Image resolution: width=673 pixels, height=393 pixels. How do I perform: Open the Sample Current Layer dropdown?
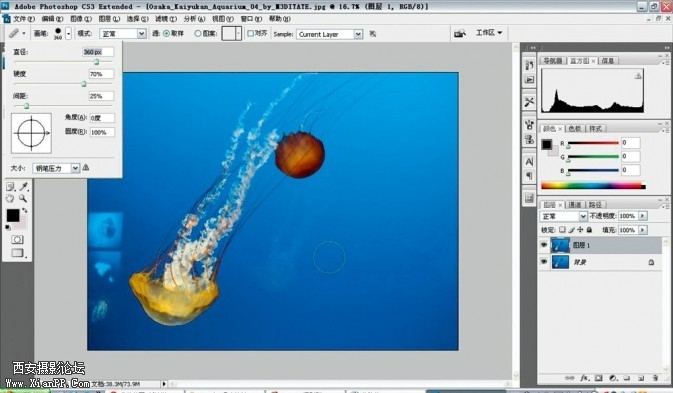(x=330, y=34)
